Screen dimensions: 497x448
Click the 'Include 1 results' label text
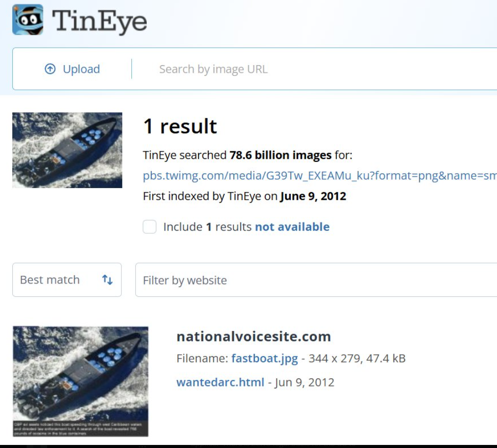pos(207,227)
